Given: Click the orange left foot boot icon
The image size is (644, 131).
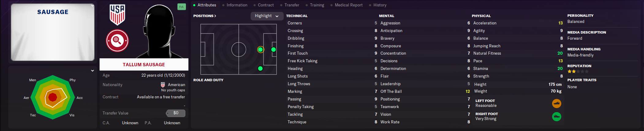Looking at the screenshot, I should point(557,104).
